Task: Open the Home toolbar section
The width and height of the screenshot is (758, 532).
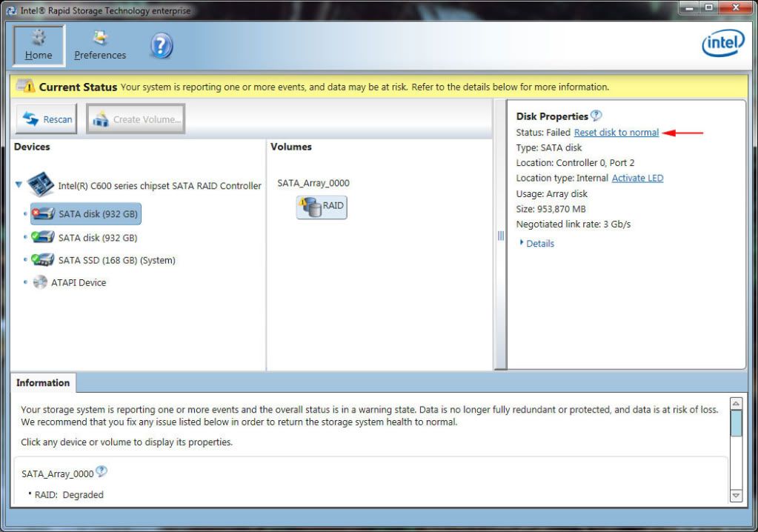Action: pyautogui.click(x=39, y=46)
